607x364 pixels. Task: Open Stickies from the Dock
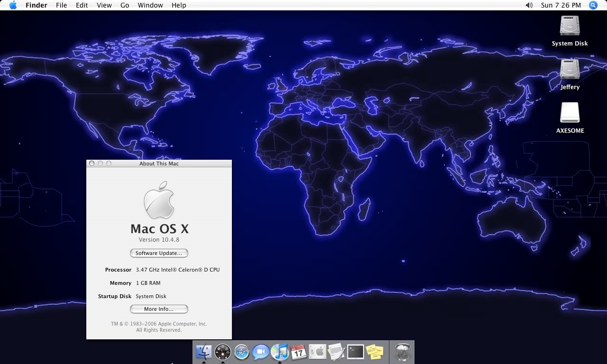tap(375, 352)
